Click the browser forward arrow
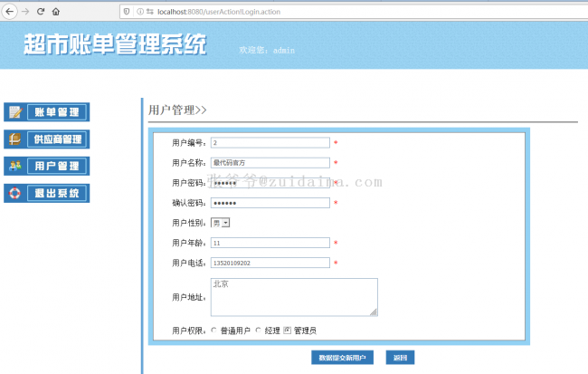Image resolution: width=588 pixels, height=374 pixels. (24, 11)
